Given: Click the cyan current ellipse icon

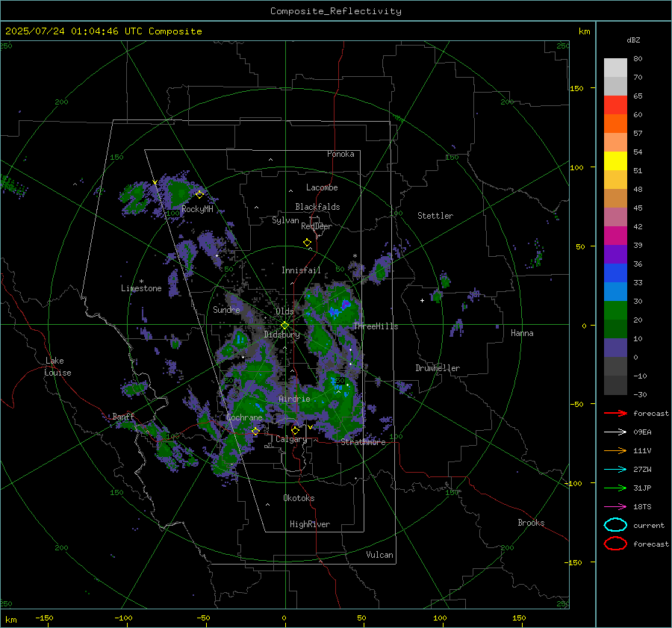Looking at the screenshot, I should pos(615,525).
